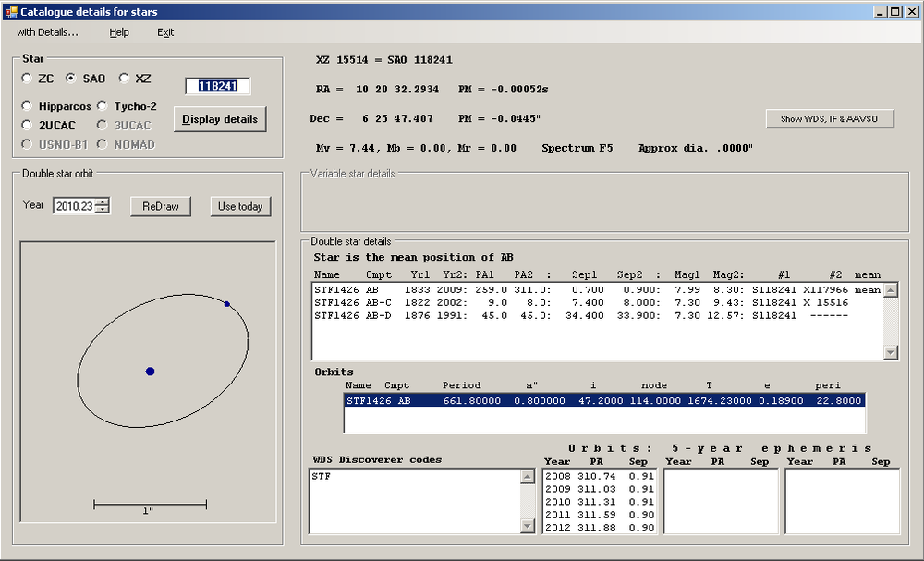Select the XZ catalogue radio button

click(x=124, y=79)
